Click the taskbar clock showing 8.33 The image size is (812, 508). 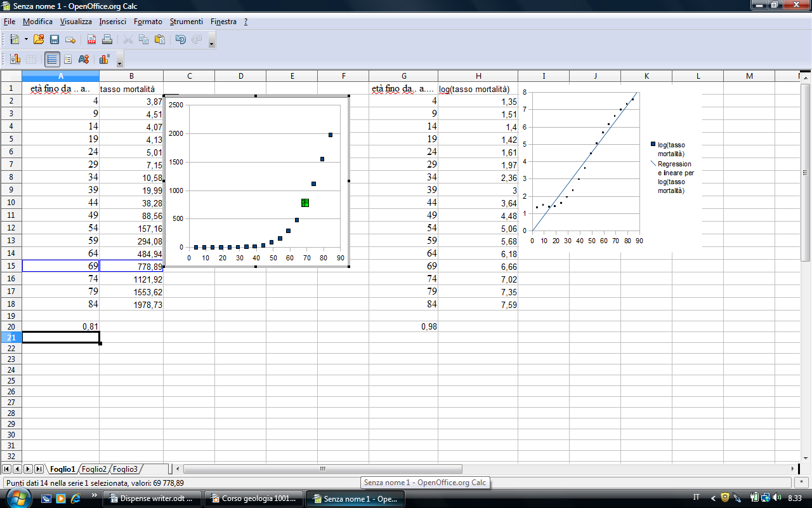point(794,498)
